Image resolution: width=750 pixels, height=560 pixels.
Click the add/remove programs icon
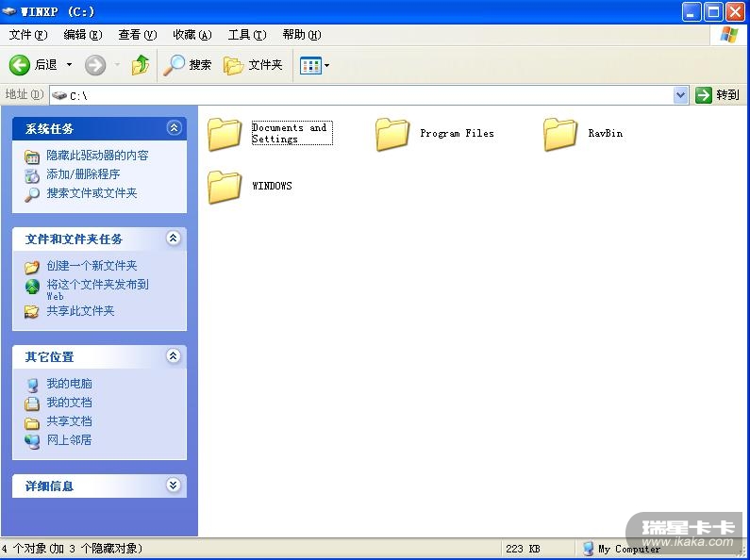click(x=32, y=175)
